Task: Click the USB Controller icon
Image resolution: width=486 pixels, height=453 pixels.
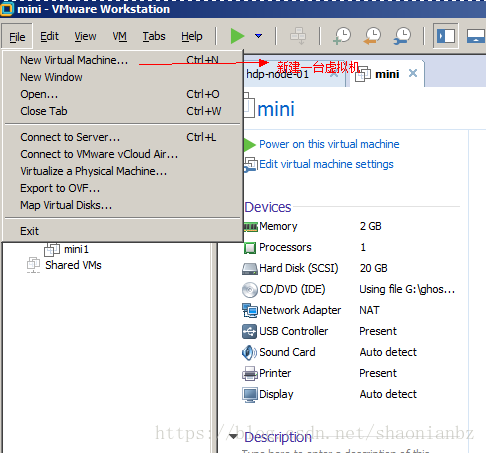Action: (x=250, y=331)
